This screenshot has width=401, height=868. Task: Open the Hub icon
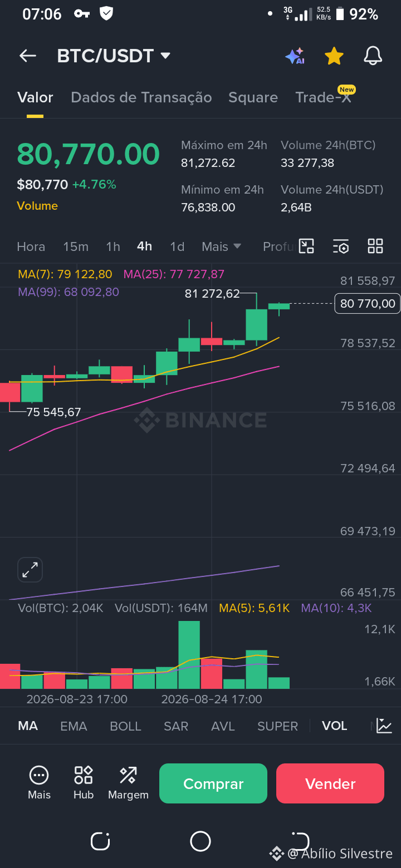(84, 783)
